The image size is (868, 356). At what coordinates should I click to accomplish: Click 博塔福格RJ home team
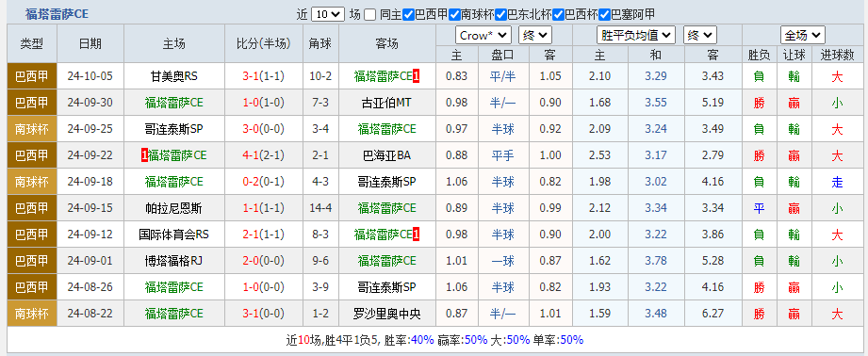click(173, 261)
